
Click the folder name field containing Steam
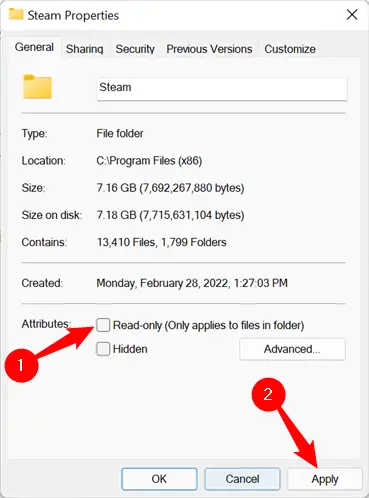tap(222, 89)
